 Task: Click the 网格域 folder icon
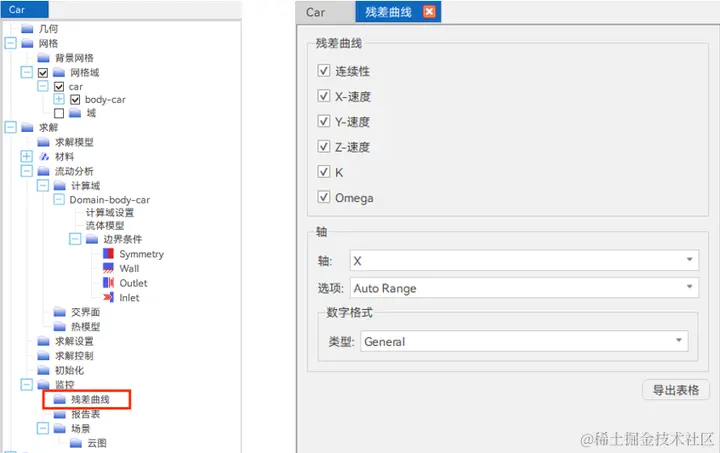click(x=59, y=73)
